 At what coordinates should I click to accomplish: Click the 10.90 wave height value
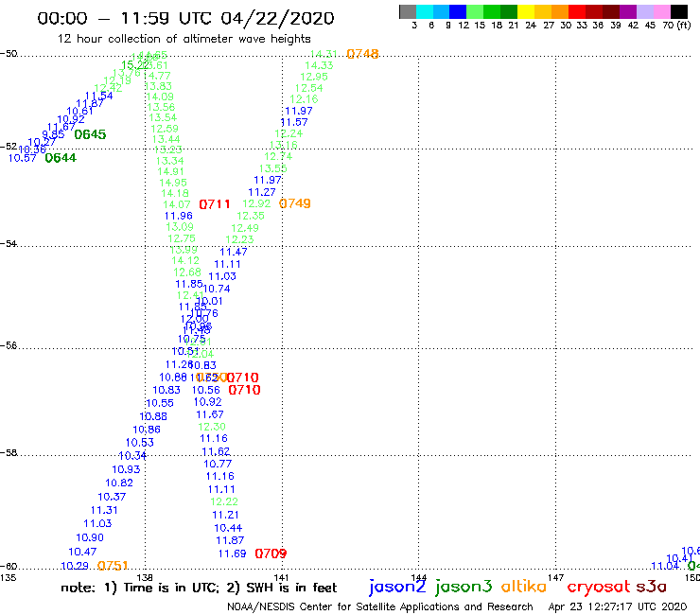click(x=90, y=537)
